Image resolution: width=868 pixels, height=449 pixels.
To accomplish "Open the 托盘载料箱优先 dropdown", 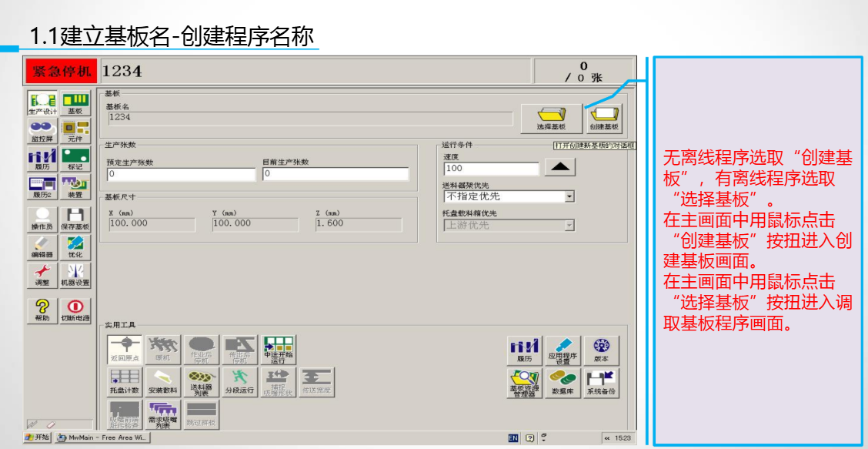I will [568, 224].
